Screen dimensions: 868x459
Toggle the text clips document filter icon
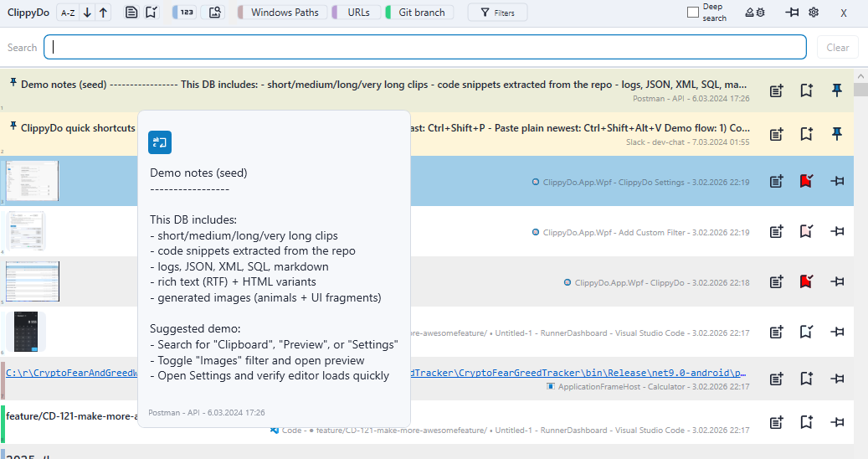click(x=131, y=13)
